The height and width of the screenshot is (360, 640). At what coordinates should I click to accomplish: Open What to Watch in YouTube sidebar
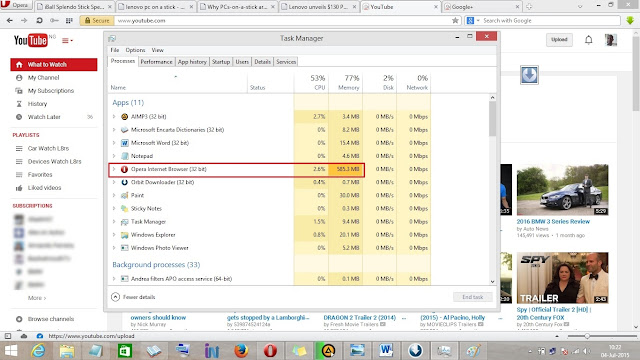point(54,64)
